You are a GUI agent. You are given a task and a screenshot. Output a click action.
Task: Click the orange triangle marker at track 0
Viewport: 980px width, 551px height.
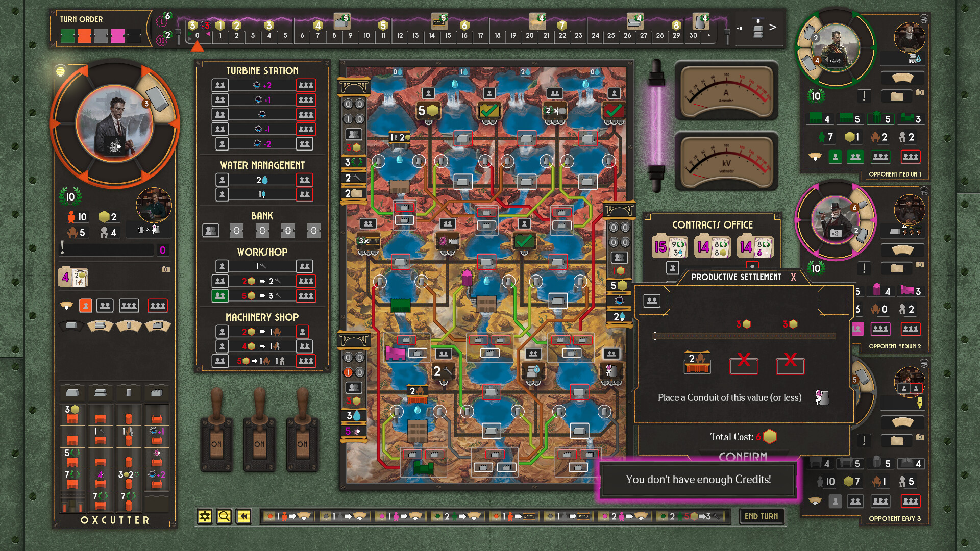(x=197, y=47)
